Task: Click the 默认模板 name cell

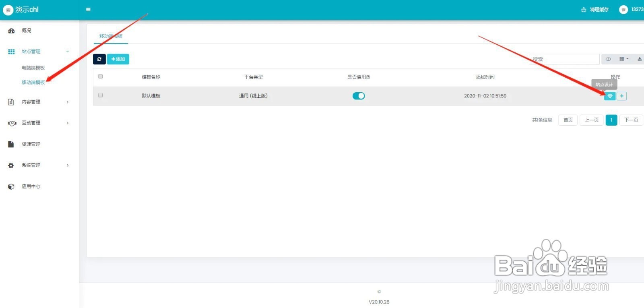Action: coord(151,96)
